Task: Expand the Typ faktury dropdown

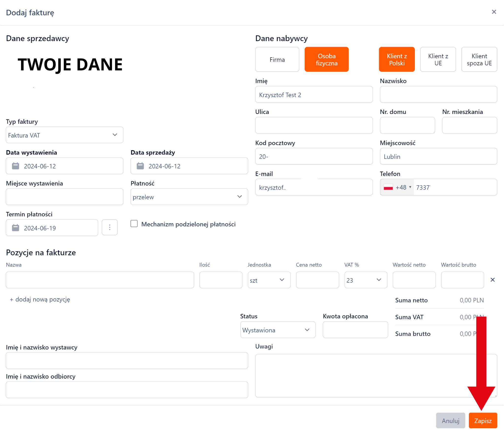Action: [x=64, y=135]
